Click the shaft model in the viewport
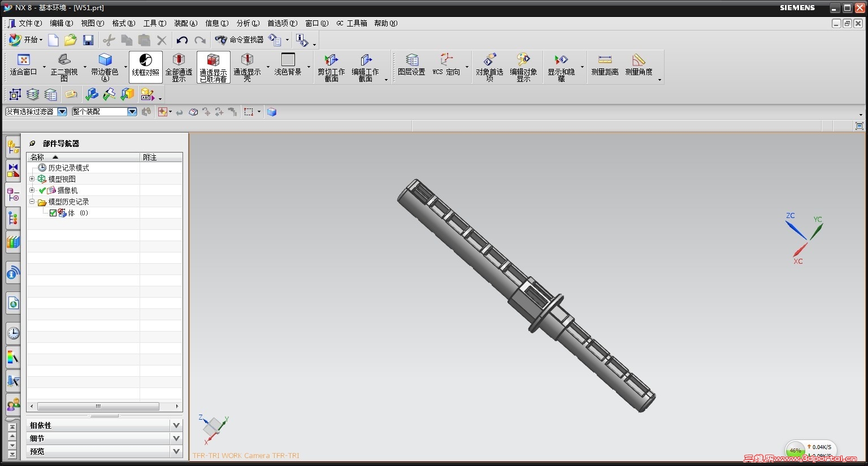The image size is (868, 466). [526, 295]
